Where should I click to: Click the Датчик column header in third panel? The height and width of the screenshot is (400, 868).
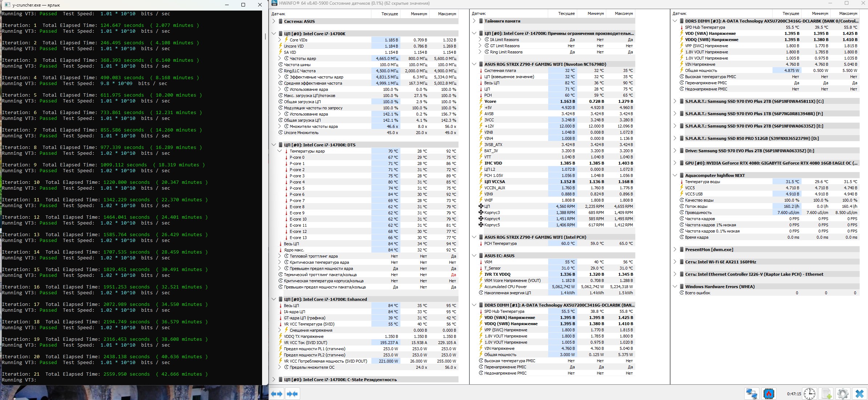[680, 13]
